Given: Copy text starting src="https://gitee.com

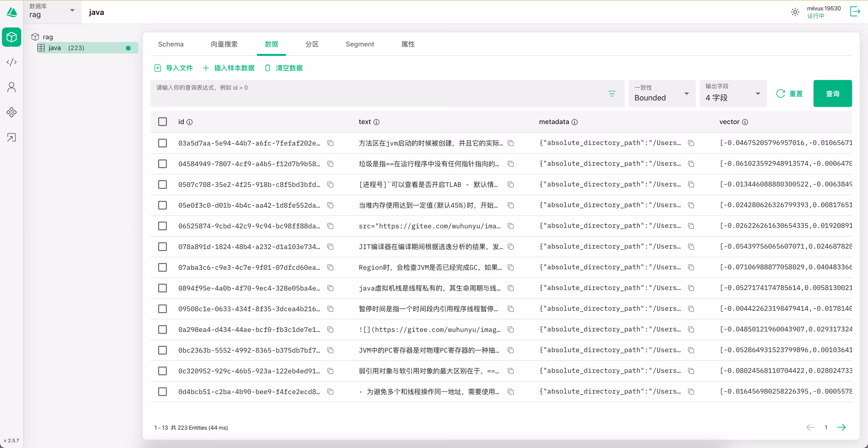Looking at the screenshot, I should coord(511,226).
